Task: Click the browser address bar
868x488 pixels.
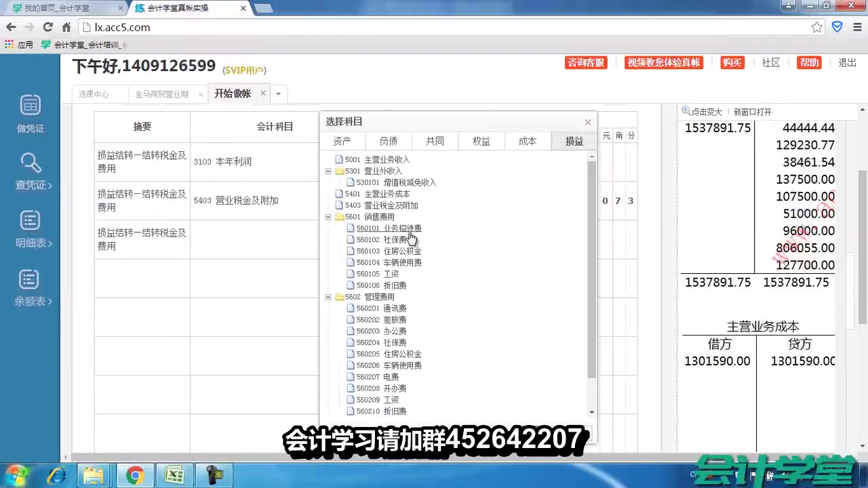Action: [448, 27]
